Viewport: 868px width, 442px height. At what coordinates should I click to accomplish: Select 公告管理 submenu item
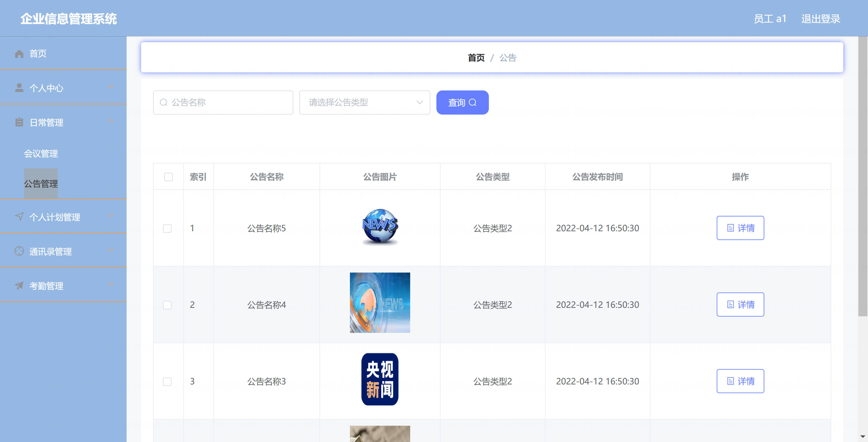point(41,183)
